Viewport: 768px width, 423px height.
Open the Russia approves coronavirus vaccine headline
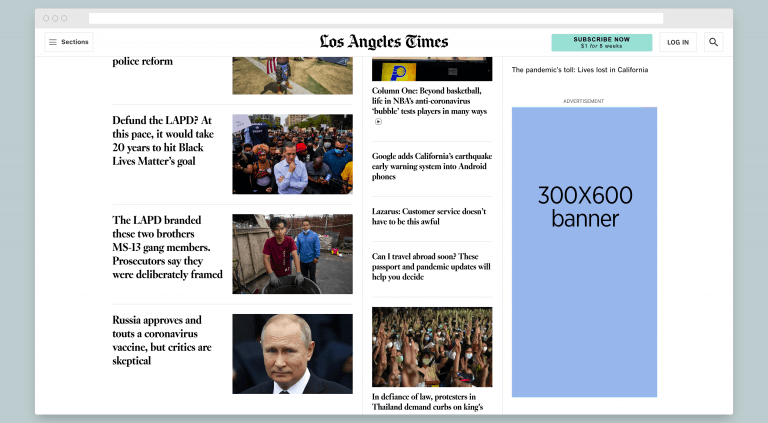(162, 340)
